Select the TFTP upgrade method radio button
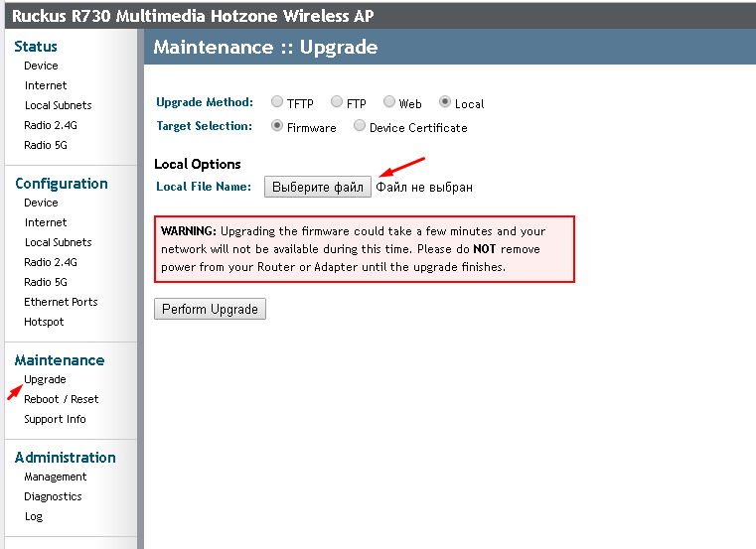756x549 pixels. click(277, 101)
